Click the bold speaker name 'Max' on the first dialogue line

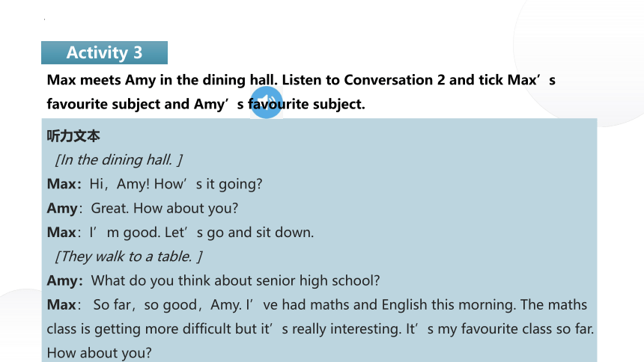(x=61, y=184)
